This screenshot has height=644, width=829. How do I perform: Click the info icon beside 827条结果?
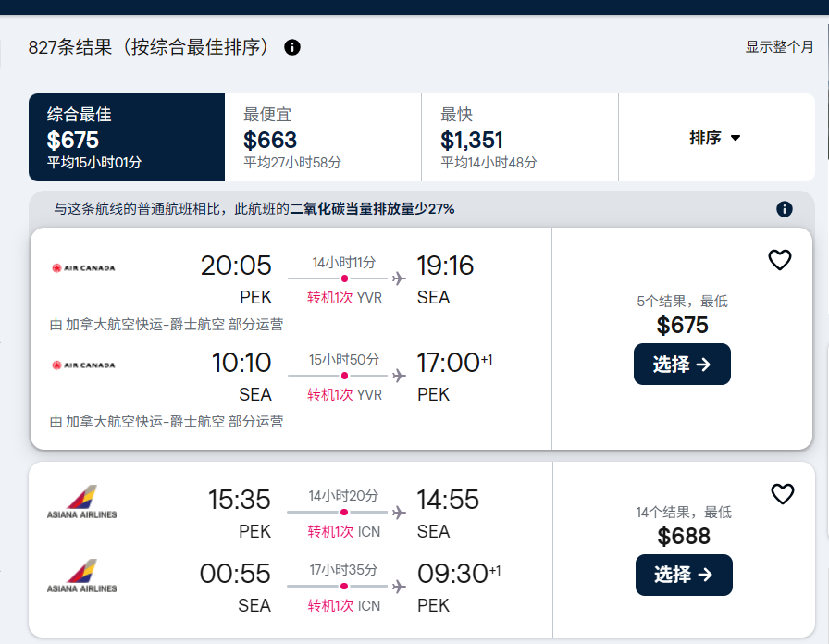point(292,47)
